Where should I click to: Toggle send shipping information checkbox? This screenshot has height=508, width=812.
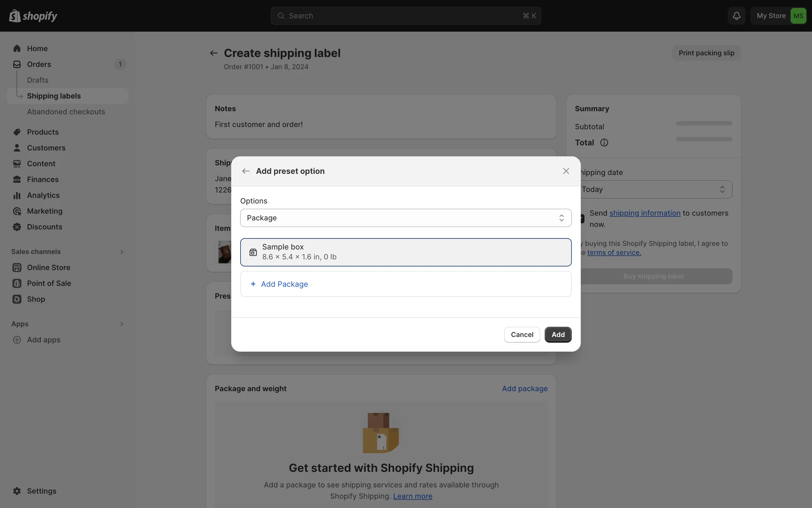click(x=582, y=218)
